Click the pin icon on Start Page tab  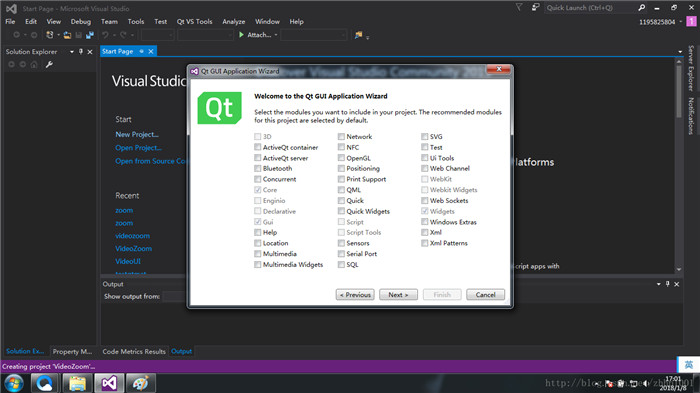[x=142, y=51]
